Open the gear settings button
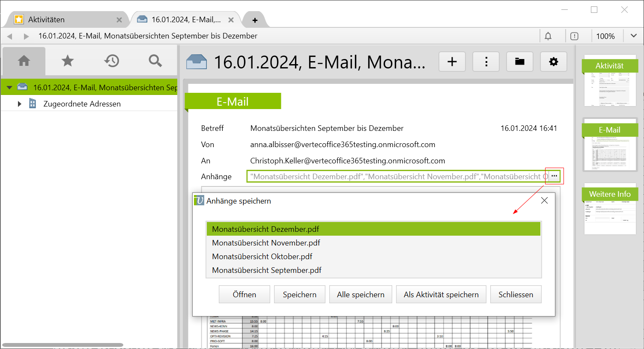The image size is (644, 349). click(x=554, y=62)
